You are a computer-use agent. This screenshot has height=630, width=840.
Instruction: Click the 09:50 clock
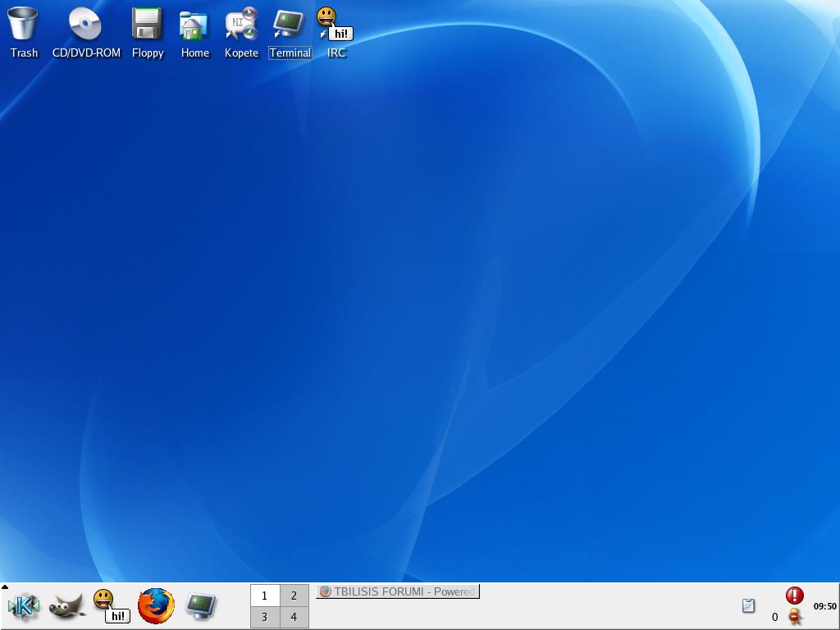pos(824,607)
